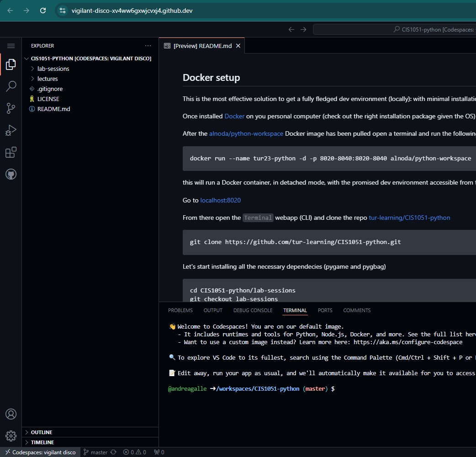
Task: Select the [Preview] README.md editor tab
Action: 202,46
